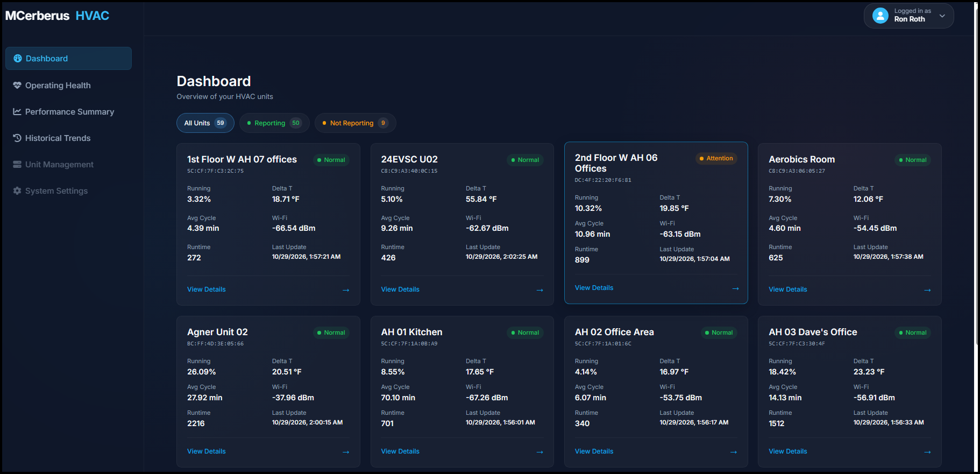Click arrow icon on Agner Unit 02 card
This screenshot has width=980, height=474.
tap(346, 452)
